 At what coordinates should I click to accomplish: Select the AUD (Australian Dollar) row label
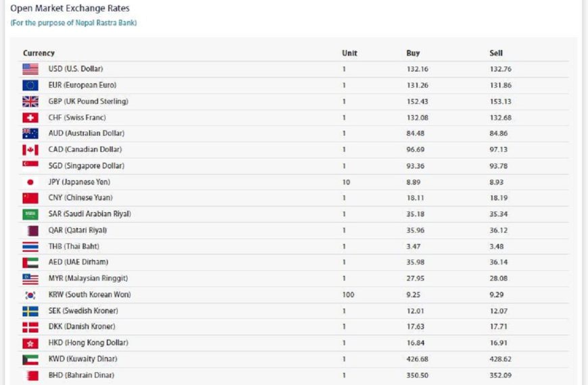(87, 133)
